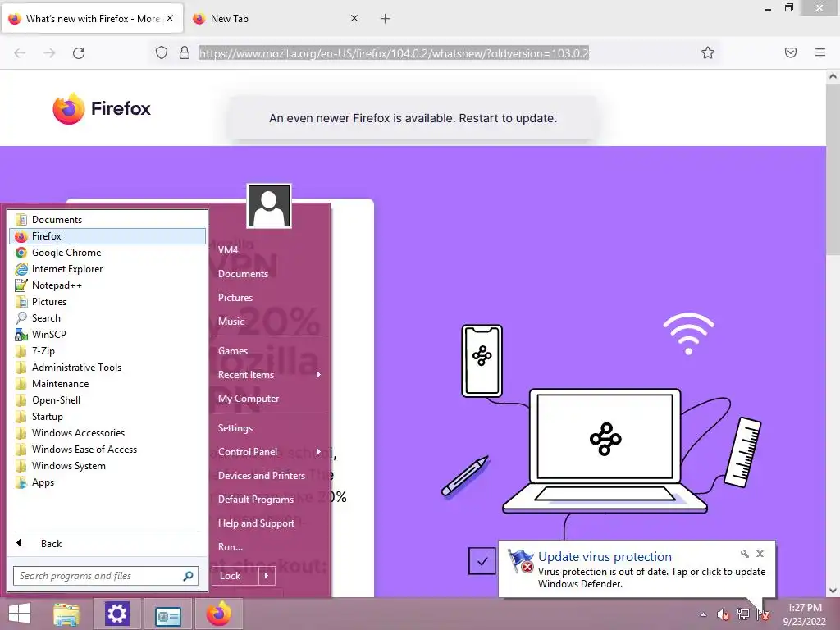The width and height of the screenshot is (840, 630).
Task: Open the gear Settings app on taskbar
Action: (x=116, y=614)
